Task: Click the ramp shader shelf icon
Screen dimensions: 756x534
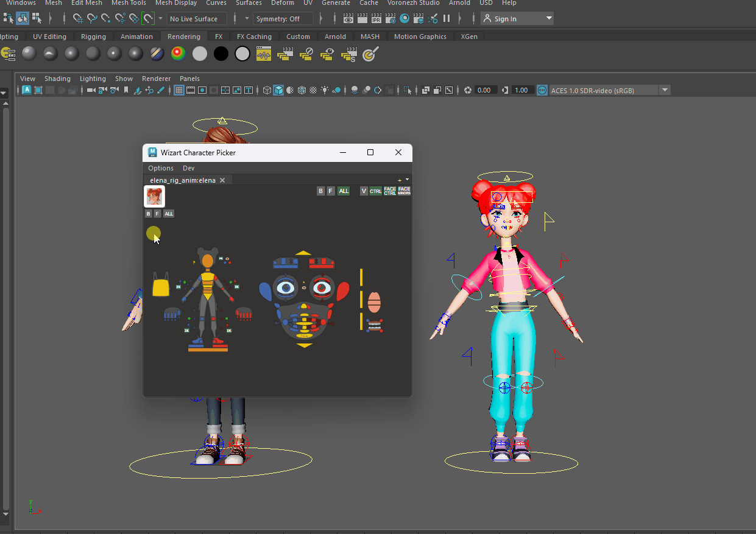Action: [178, 54]
